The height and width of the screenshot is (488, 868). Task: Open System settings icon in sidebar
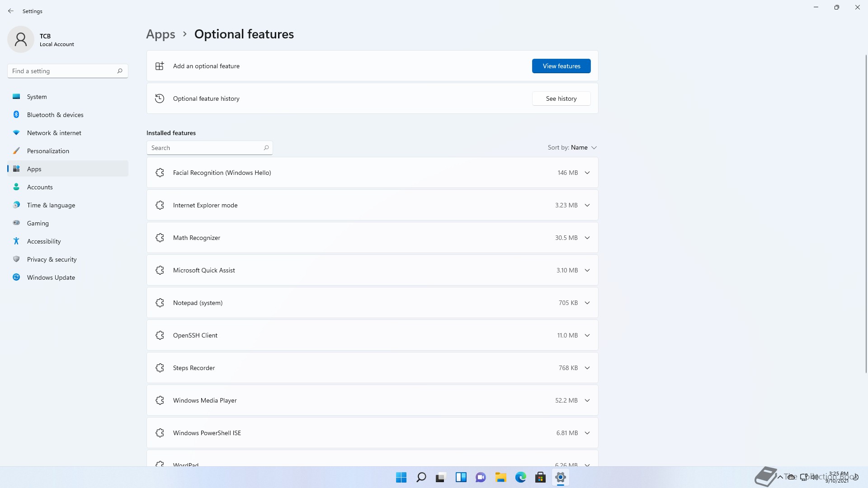point(16,97)
